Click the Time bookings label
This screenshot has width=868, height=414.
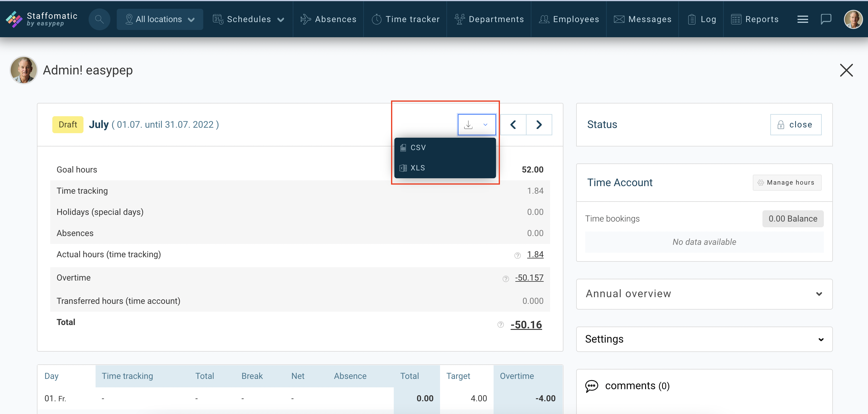[612, 218]
